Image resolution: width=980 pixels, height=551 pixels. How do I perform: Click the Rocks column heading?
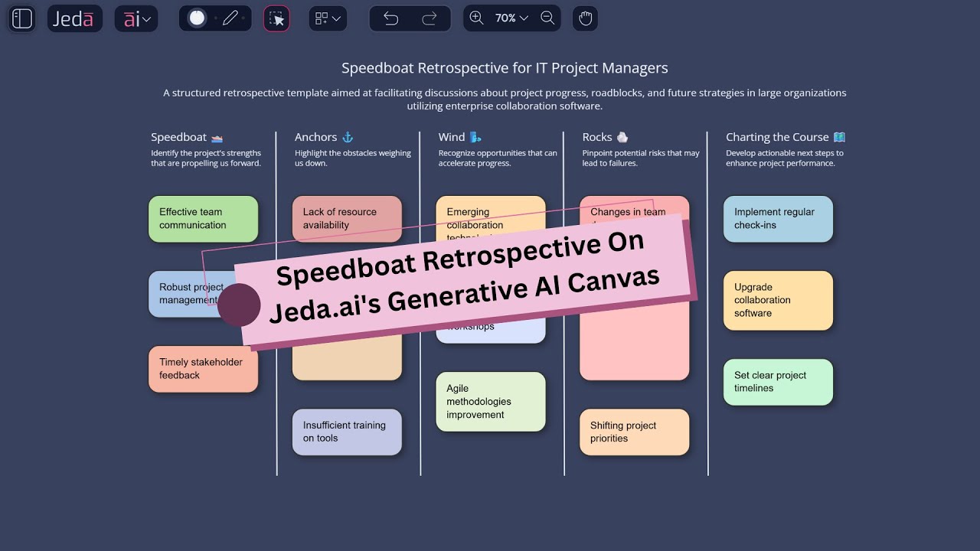pos(597,137)
